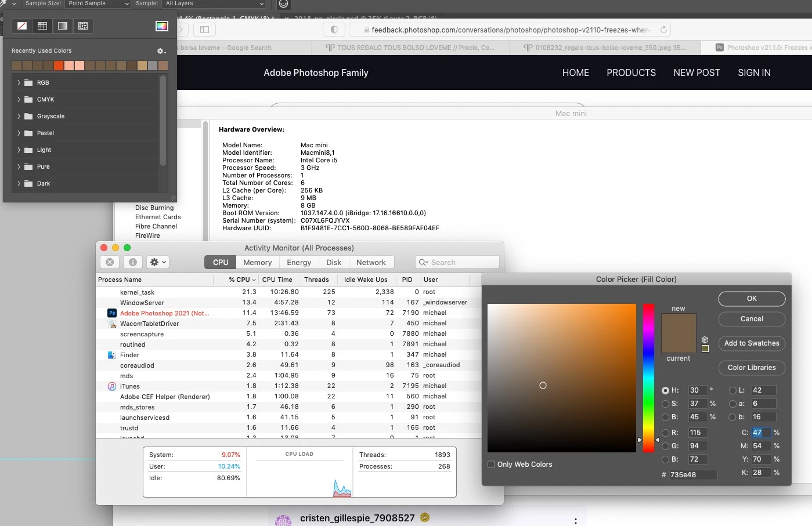812x526 pixels.
Task: Click Cancel in the Color Picker
Action: pos(752,319)
